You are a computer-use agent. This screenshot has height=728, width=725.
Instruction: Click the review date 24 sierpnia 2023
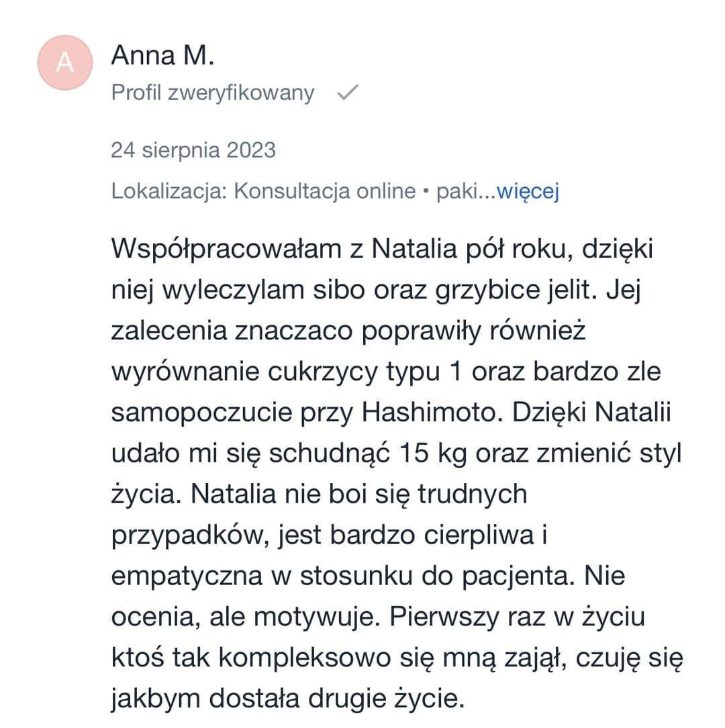click(x=193, y=150)
